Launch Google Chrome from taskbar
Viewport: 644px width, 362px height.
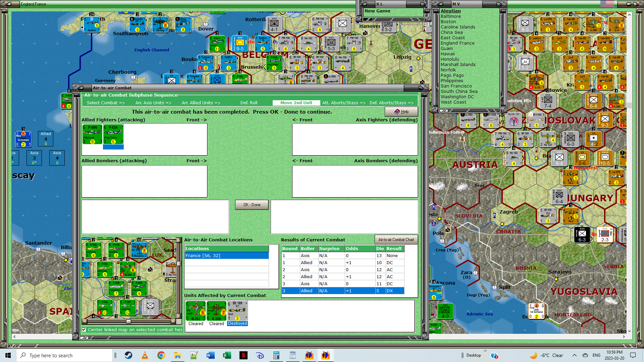161,355
